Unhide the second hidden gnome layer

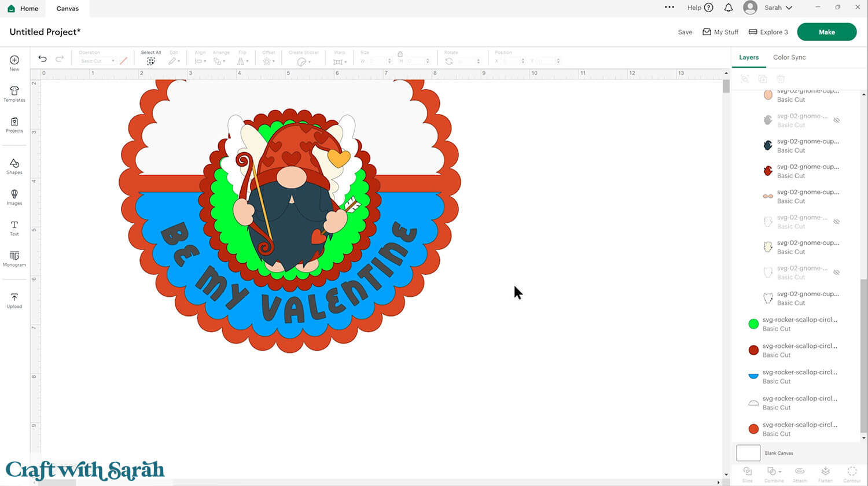coord(836,222)
